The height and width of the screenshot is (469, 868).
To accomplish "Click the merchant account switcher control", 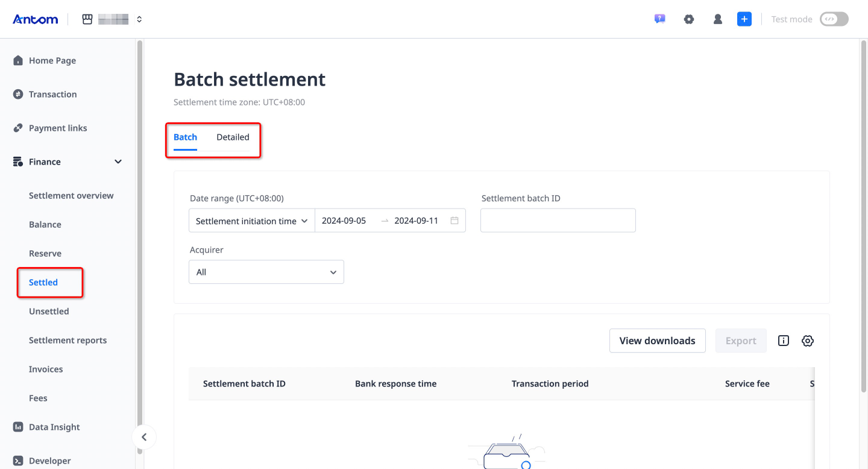I will [x=112, y=19].
